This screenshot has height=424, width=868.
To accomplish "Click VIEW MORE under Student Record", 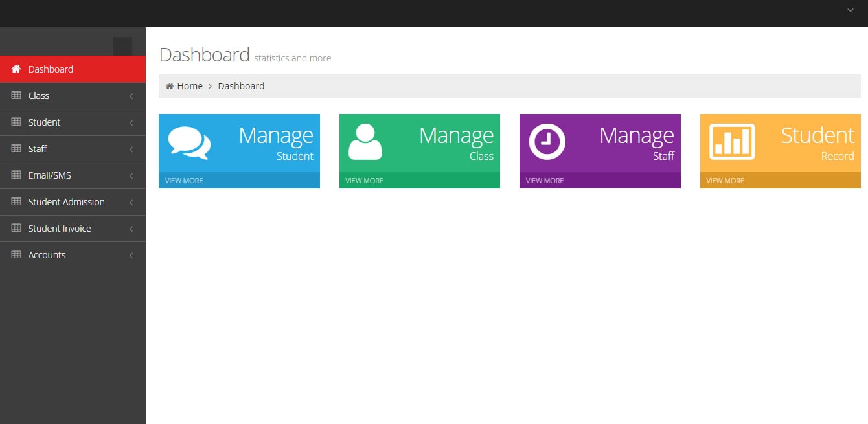I will click(x=725, y=181).
